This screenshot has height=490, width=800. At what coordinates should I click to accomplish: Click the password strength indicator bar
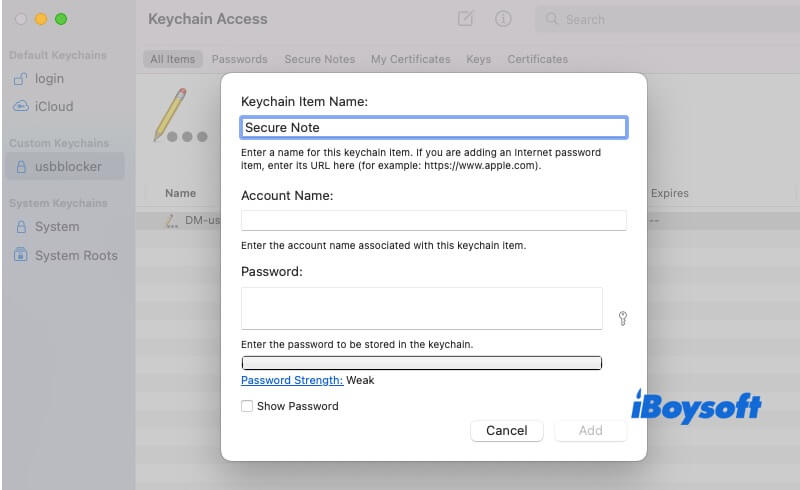(421, 363)
